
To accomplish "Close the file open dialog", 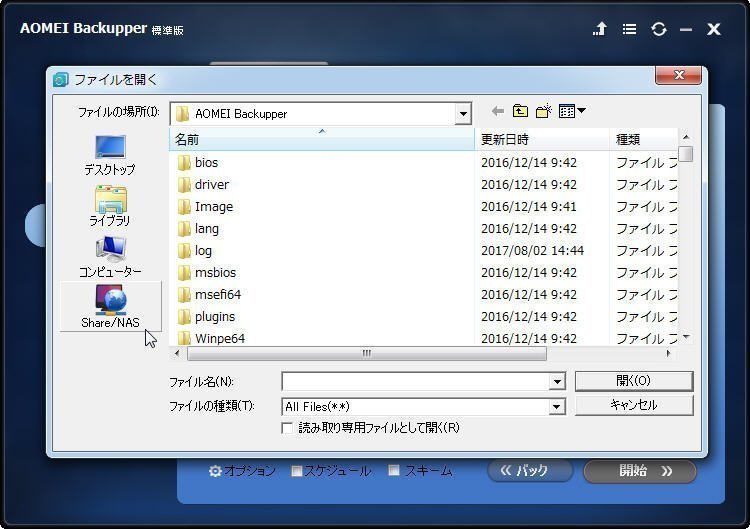I will [x=678, y=75].
